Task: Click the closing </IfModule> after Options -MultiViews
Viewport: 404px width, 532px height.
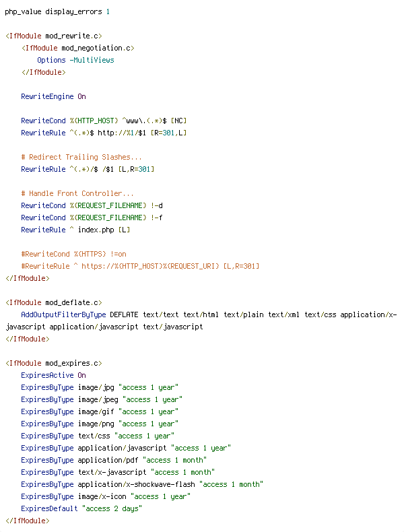Action: click(x=43, y=72)
